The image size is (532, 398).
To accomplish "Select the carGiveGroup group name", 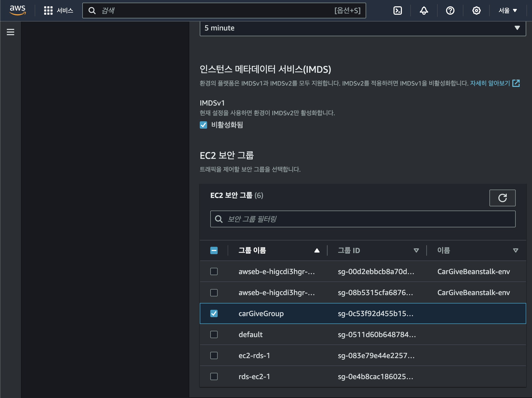I will (x=261, y=313).
